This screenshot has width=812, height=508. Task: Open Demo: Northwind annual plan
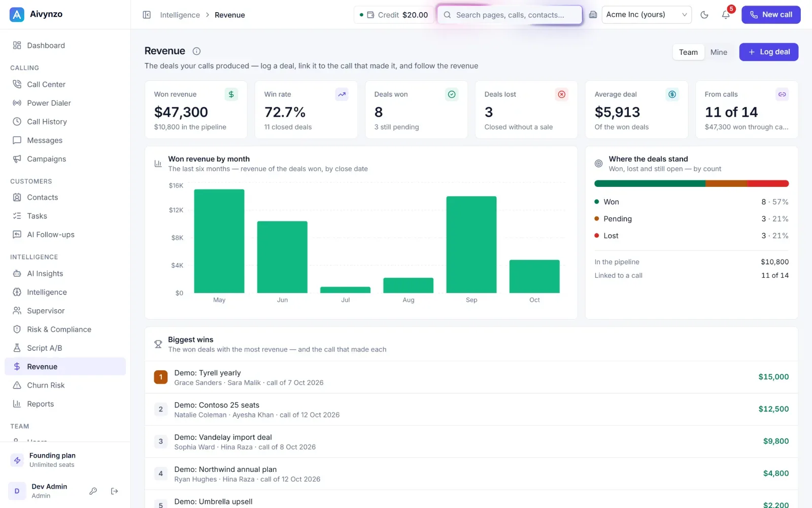[471, 473]
